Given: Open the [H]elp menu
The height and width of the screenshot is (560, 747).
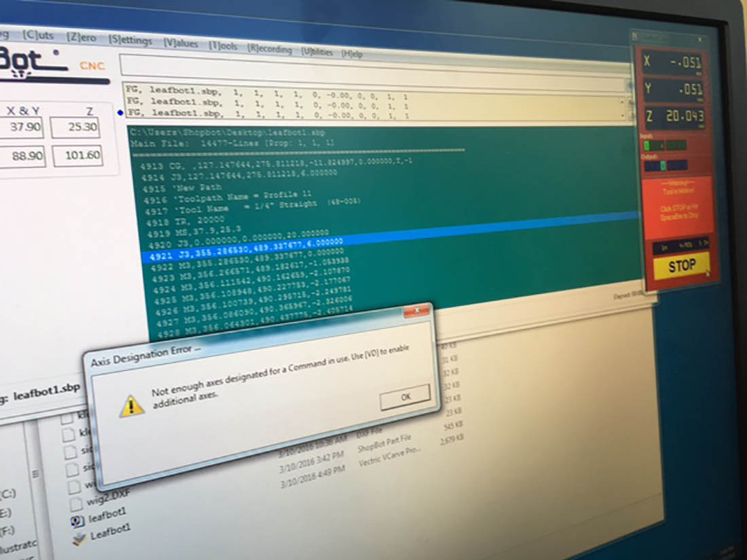Looking at the screenshot, I should coord(352,54).
